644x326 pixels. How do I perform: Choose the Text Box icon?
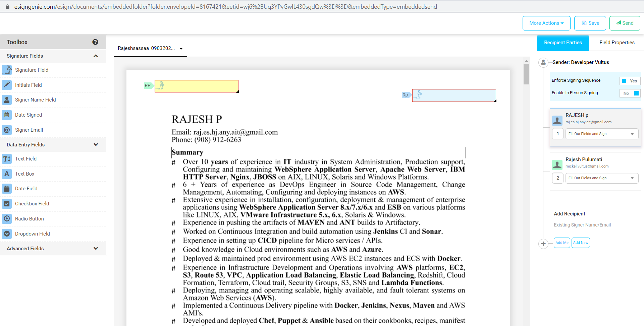(x=7, y=174)
